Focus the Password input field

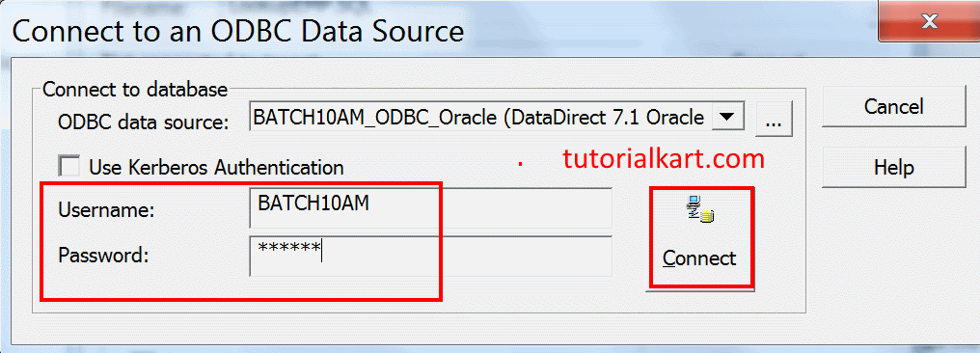(430, 256)
